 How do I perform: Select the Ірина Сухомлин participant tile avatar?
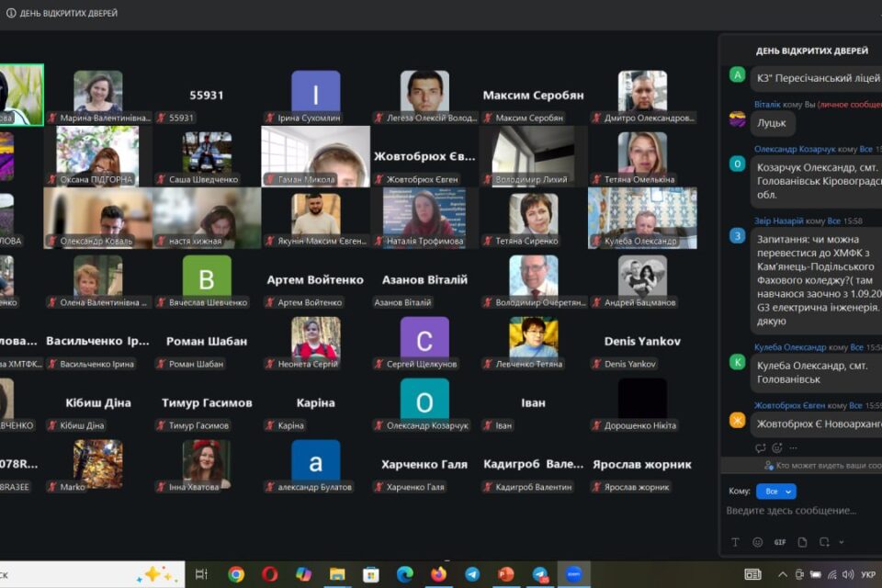click(315, 91)
